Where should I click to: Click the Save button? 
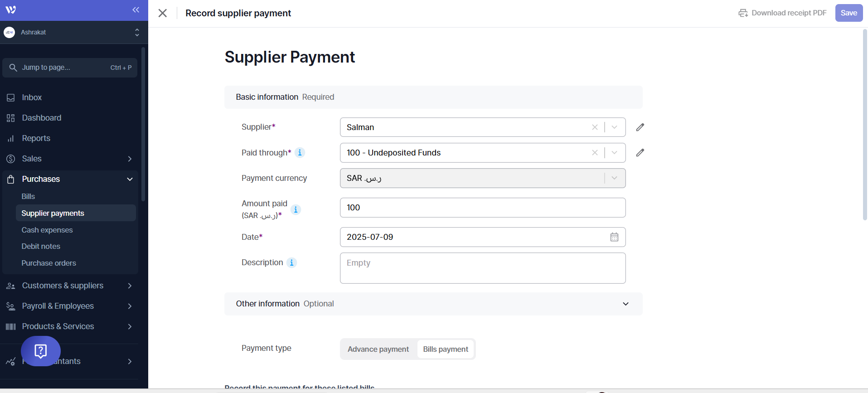click(849, 13)
